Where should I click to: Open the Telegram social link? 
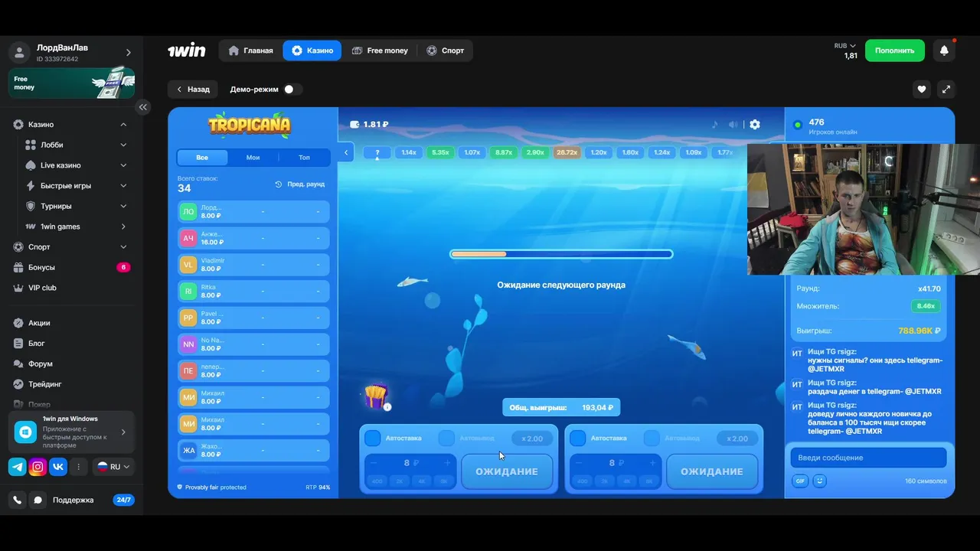(x=18, y=467)
